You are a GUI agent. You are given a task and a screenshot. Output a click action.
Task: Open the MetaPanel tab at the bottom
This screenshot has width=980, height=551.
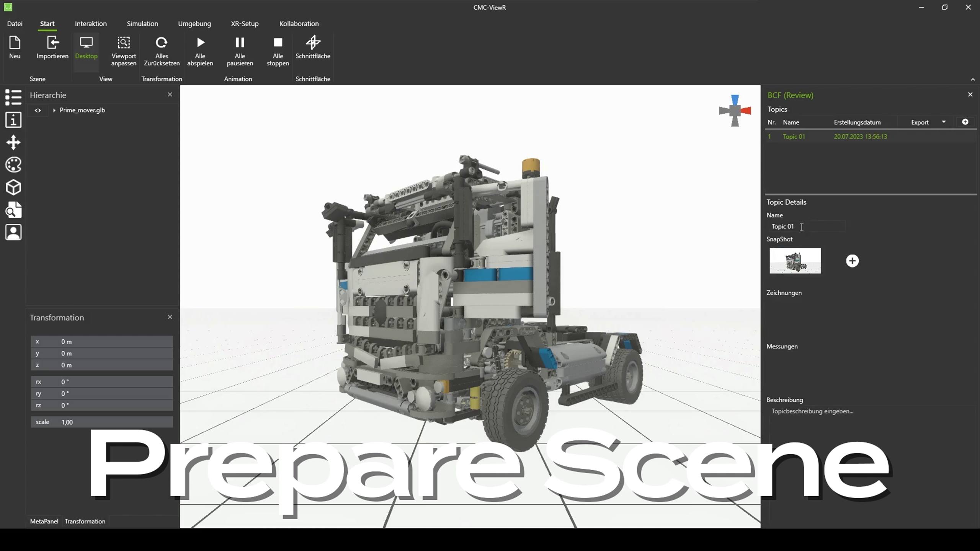[x=44, y=521]
